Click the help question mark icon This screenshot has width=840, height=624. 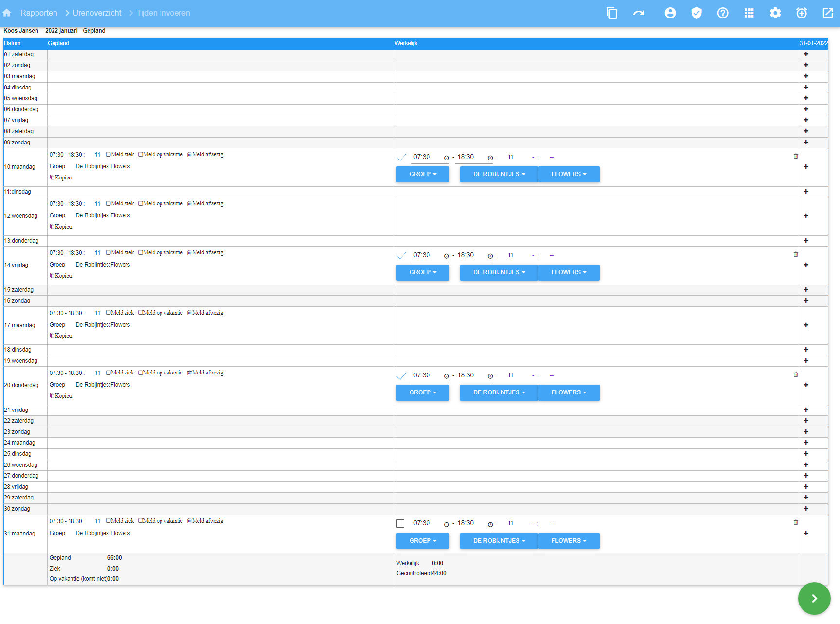coord(723,13)
